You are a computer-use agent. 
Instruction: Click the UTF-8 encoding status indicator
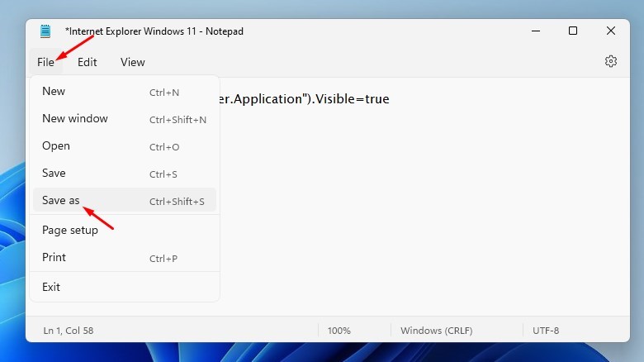(x=546, y=331)
